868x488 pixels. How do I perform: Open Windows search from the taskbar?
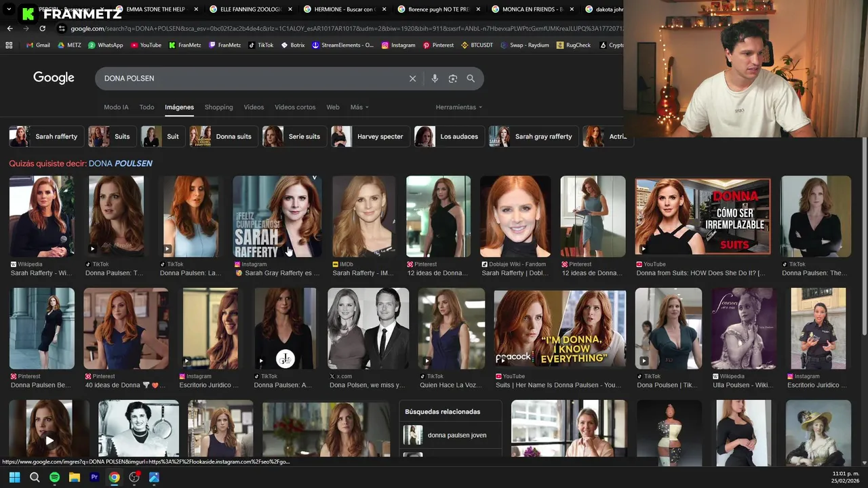tap(35, 477)
